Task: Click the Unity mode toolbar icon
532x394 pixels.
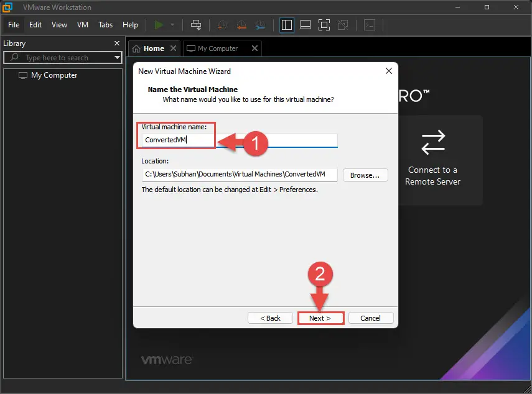Action: 343,25
